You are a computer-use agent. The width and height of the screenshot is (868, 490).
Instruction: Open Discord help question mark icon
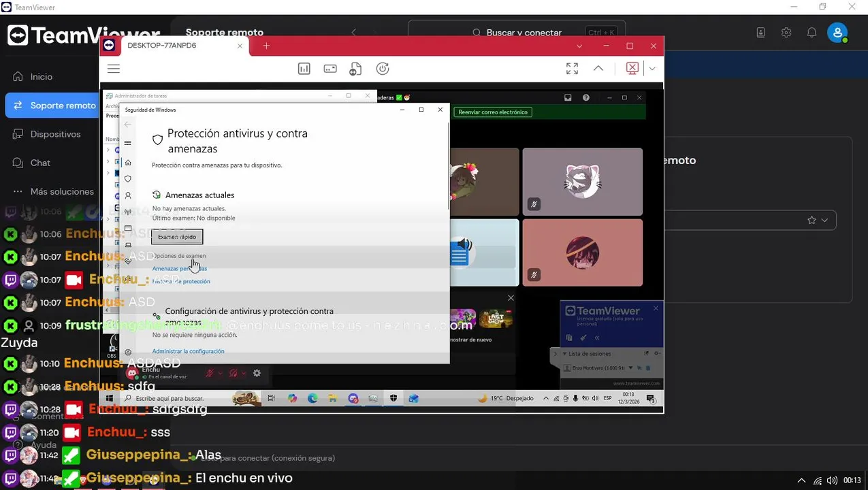tap(586, 97)
